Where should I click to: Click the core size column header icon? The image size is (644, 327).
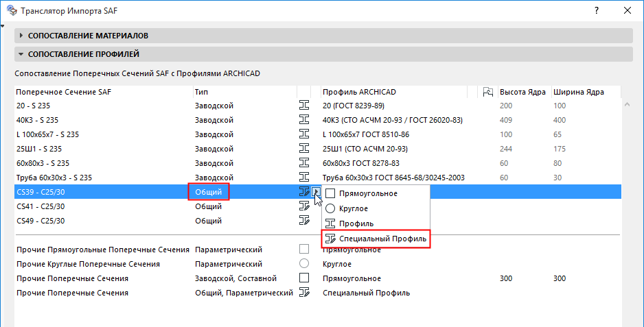487,92
